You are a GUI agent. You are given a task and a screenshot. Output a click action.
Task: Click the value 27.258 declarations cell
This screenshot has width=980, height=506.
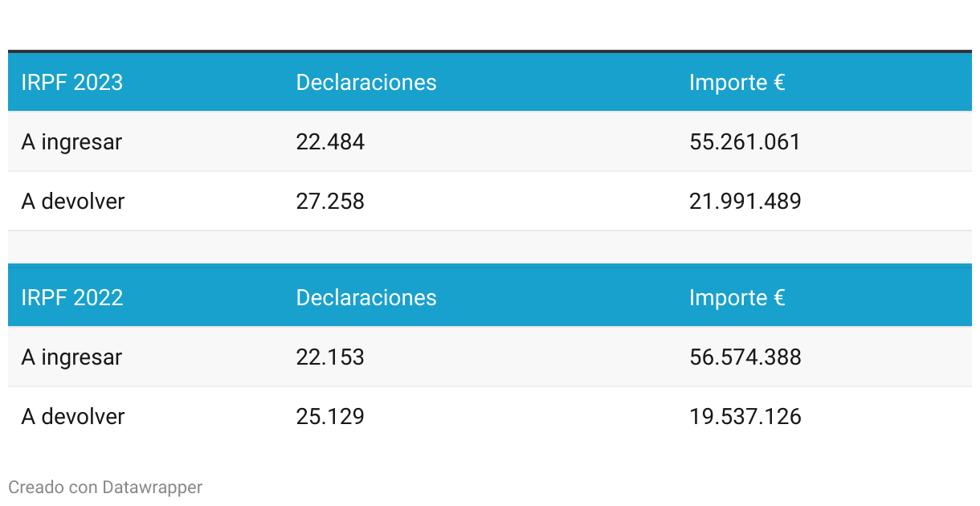(330, 201)
